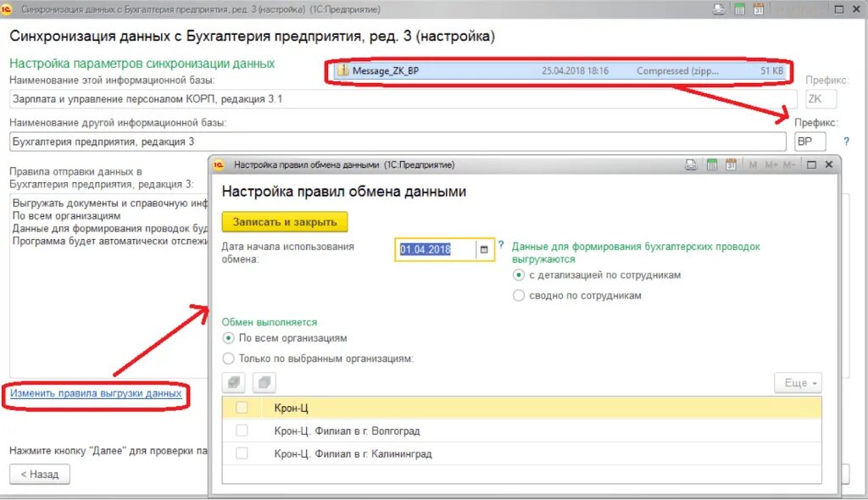This screenshot has height=500, width=868.
Task: Click the help question mark next to the BP prefix
Action: point(846,142)
